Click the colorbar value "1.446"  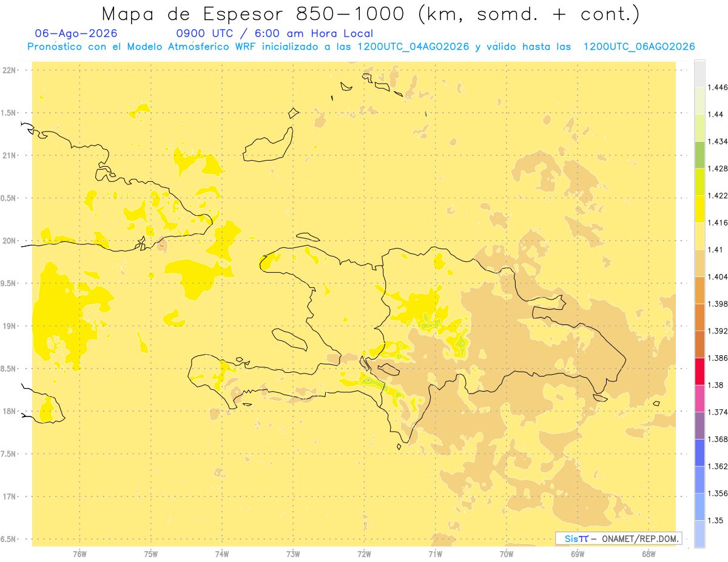[x=717, y=87]
